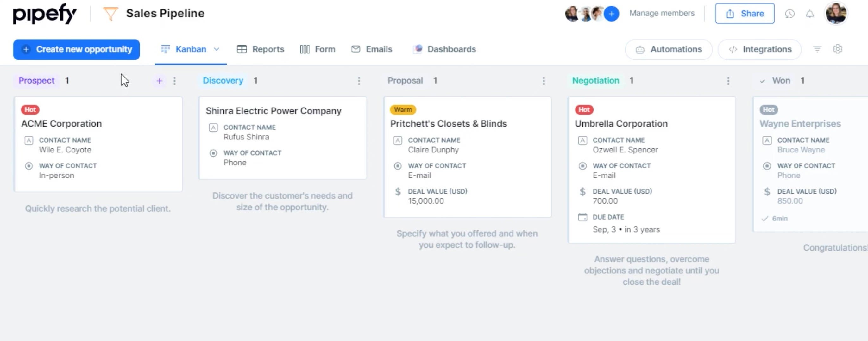Open the user profile avatar
The height and width of the screenshot is (341, 868).
[x=836, y=13]
